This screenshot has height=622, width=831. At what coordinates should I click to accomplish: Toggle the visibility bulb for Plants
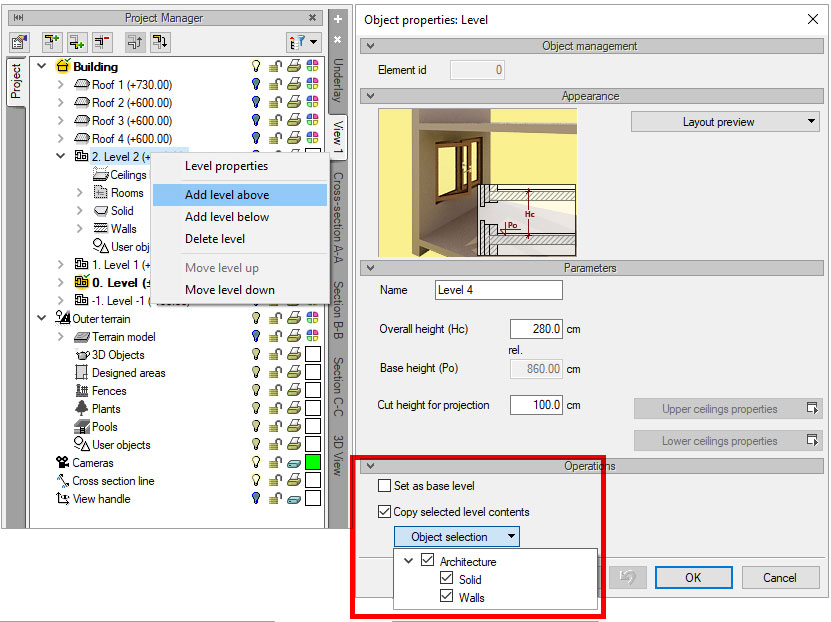256,408
